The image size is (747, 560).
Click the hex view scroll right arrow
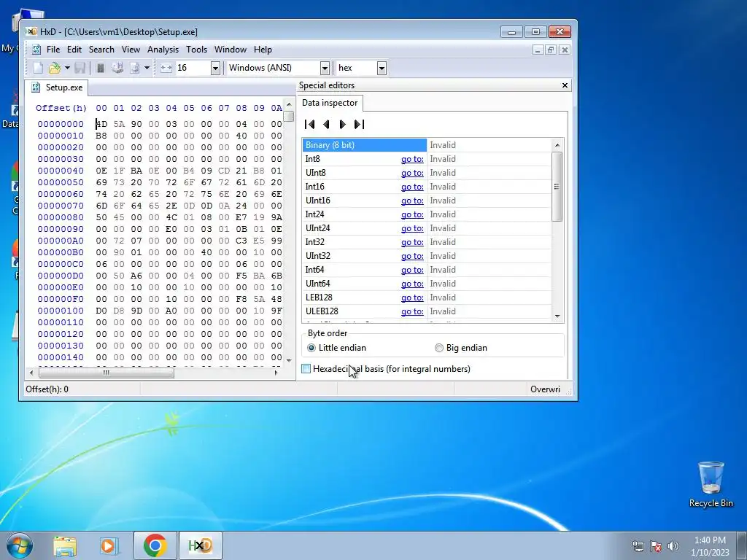click(x=276, y=373)
